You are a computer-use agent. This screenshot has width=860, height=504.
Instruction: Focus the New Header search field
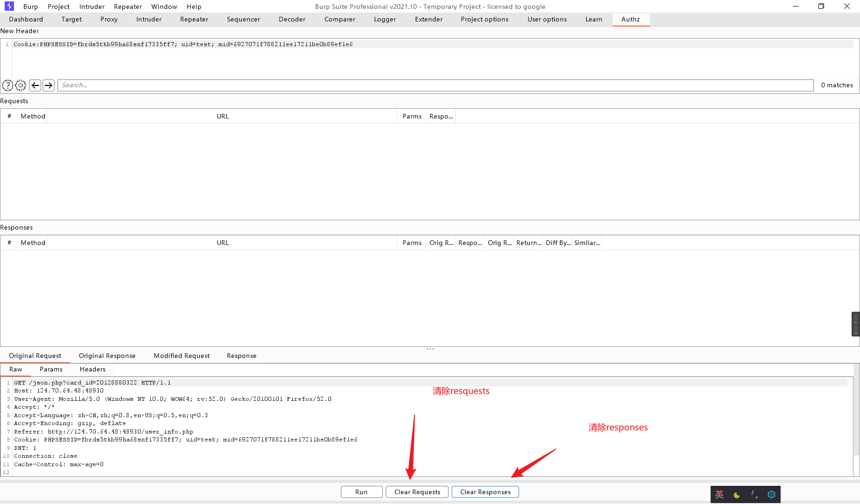(435, 85)
